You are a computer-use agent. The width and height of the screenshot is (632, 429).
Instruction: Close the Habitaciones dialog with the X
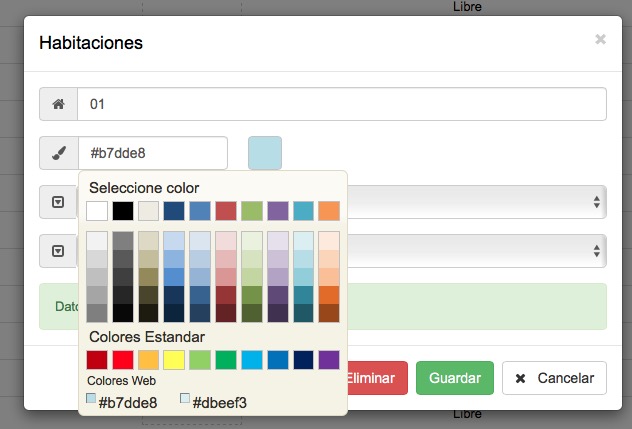[600, 40]
